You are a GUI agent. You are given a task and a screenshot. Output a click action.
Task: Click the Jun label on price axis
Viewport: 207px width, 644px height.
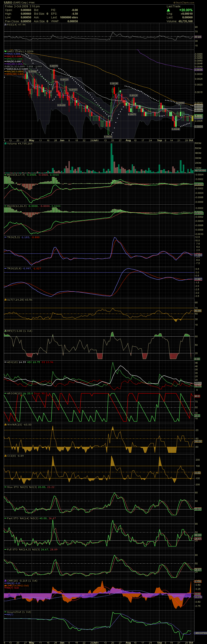(62, 140)
